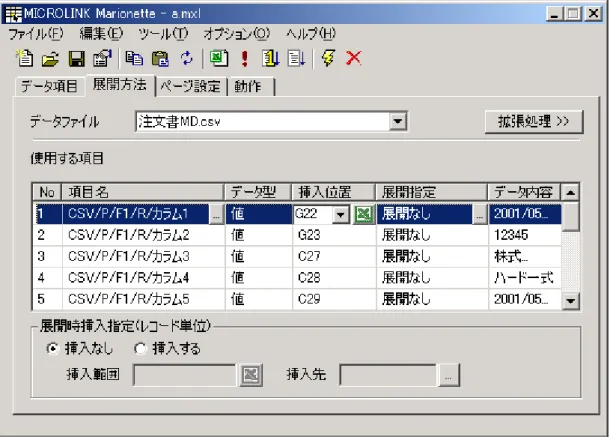Click the disabled 挿入範囲 range picker icon
Screen dimensions: 610x437
(x=251, y=375)
